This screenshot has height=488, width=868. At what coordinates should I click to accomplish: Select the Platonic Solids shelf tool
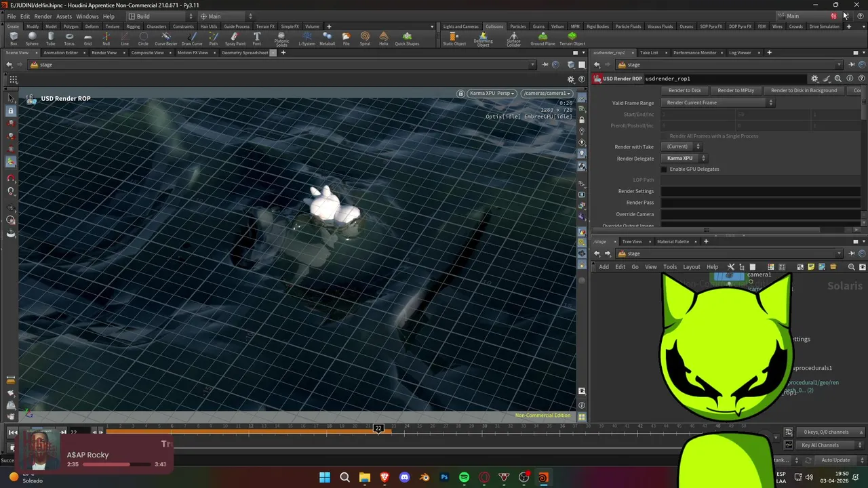click(x=281, y=40)
